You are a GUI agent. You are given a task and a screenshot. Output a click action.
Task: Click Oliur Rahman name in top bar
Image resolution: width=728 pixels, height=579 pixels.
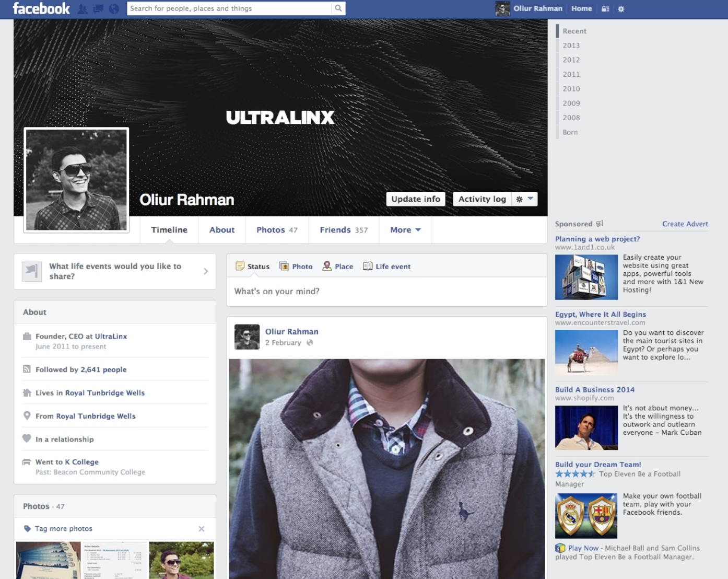pos(538,8)
